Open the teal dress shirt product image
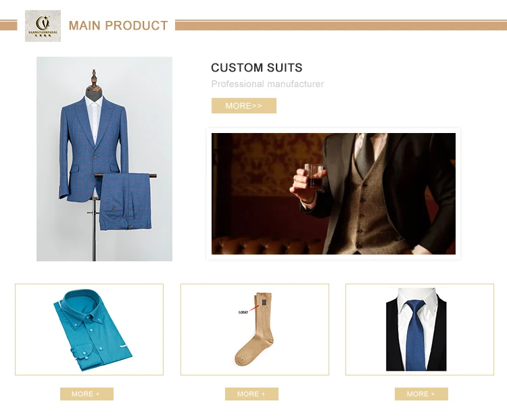 93,330
